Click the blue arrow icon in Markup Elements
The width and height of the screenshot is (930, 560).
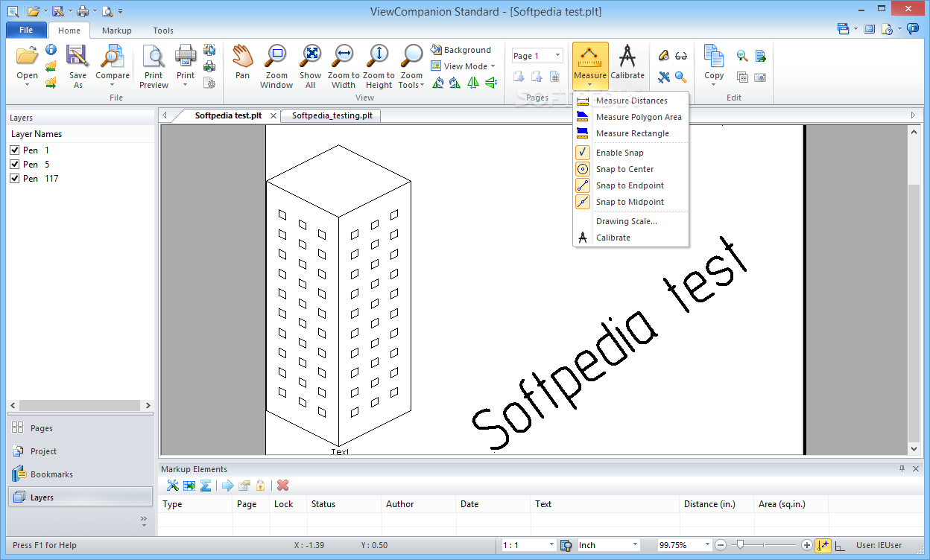[228, 486]
